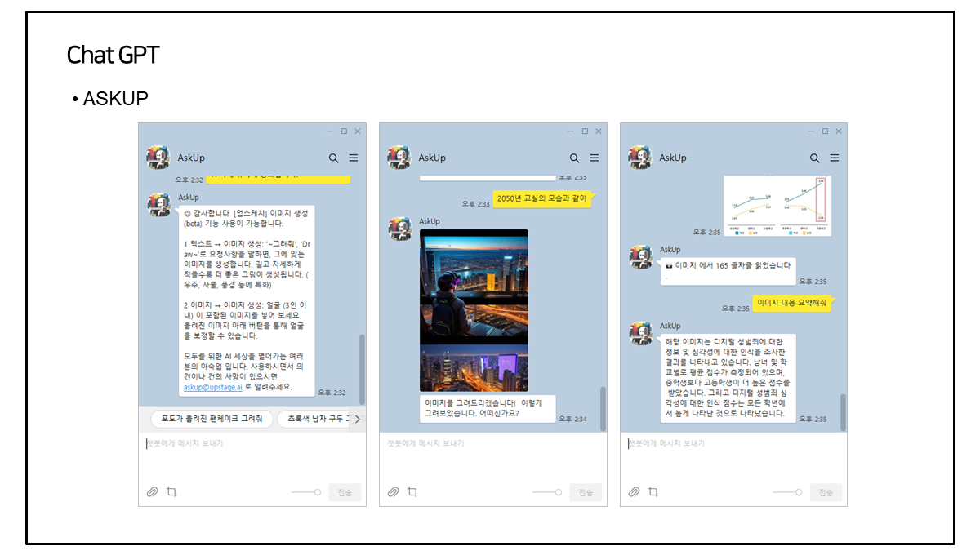980x551 pixels.
Task: Select the capture/crop tool in left AskUp window
Action: click(171, 492)
